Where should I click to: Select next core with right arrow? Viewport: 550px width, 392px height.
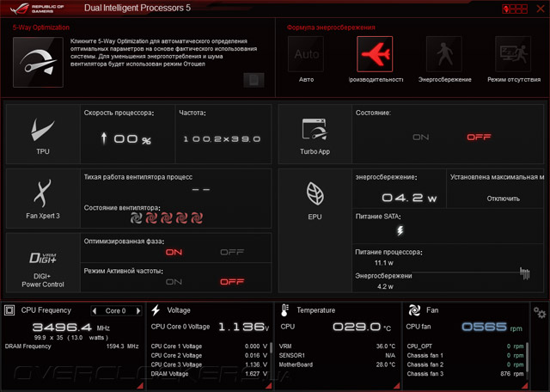click(x=138, y=311)
